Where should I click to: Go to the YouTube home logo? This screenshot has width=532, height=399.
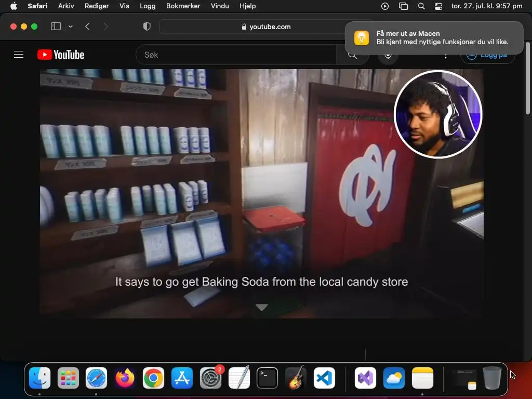point(61,55)
